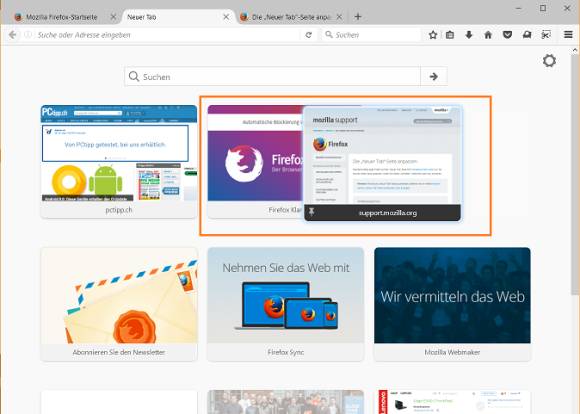Open Abonnieren Sie den Newsletter tile
Viewport: 580px width, 414px height.
coord(119,304)
